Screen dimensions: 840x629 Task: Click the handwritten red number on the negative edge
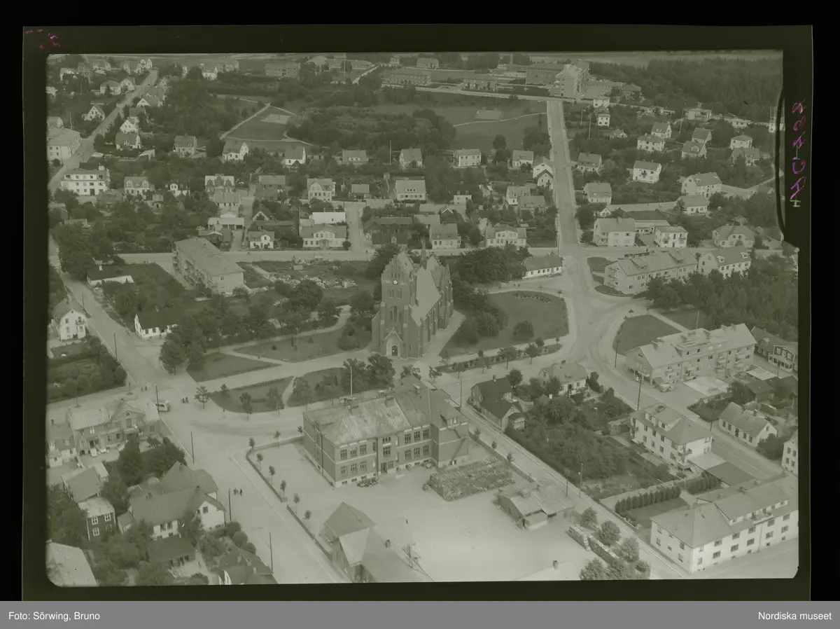click(x=797, y=154)
